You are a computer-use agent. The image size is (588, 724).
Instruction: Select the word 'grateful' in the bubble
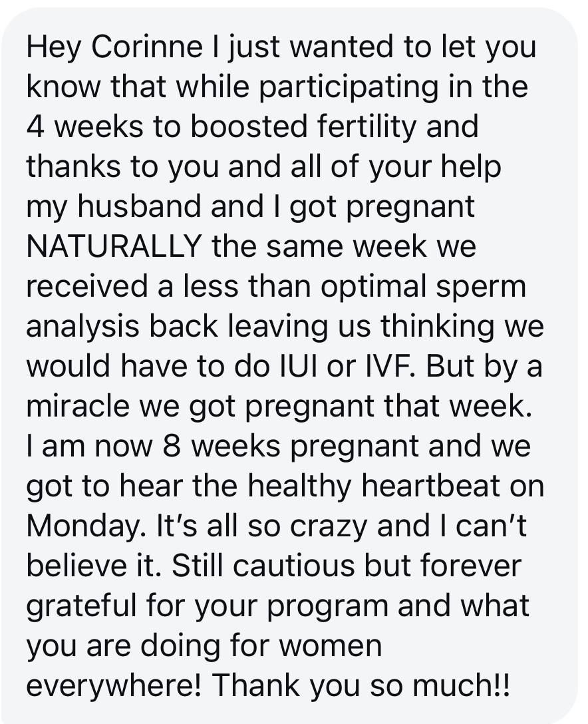(82, 606)
